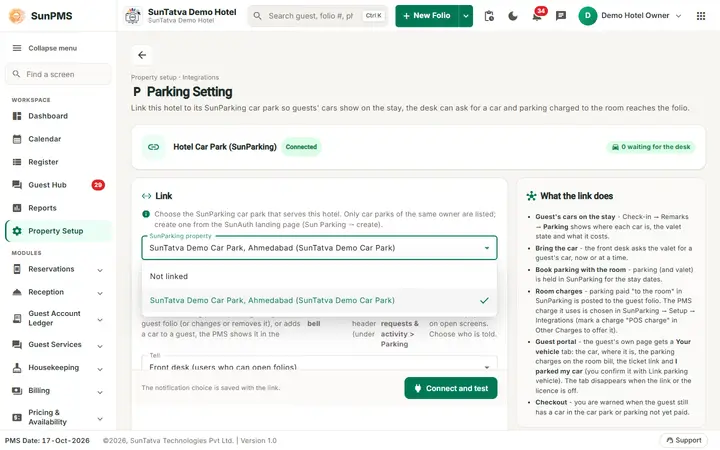This screenshot has width=720, height=450.
Task: Open the messages chat icon in header
Action: click(x=561, y=16)
